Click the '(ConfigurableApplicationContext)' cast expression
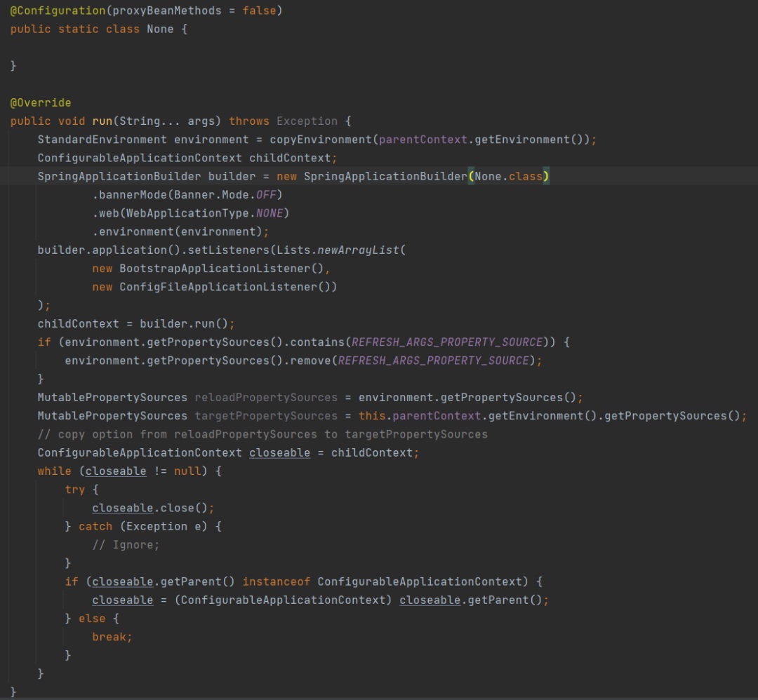Screen dimensions: 758x700 283,600
